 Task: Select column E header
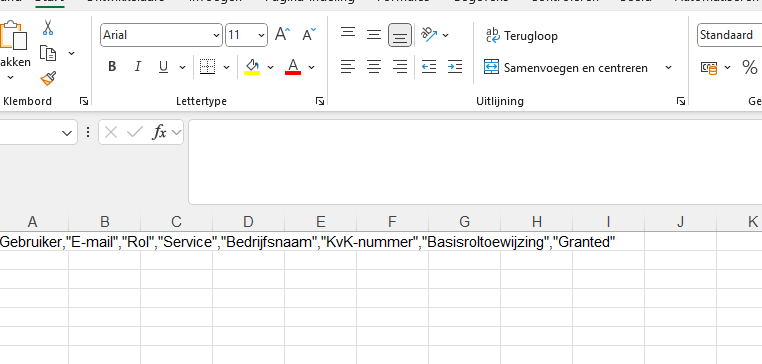click(320, 222)
